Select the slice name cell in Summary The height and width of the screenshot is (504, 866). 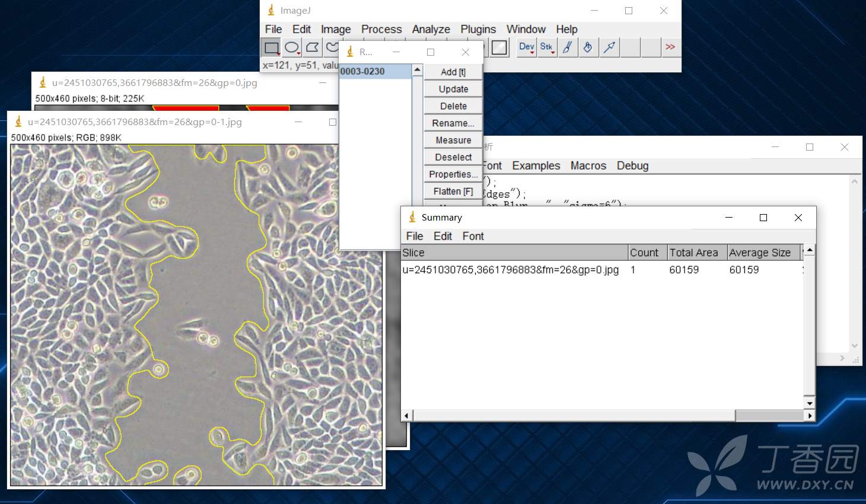pos(511,270)
